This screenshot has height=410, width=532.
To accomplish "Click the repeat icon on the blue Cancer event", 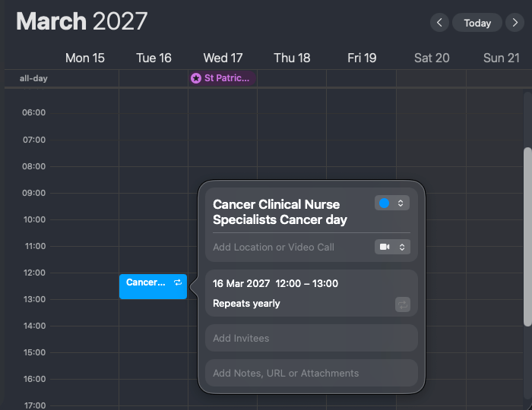I will (178, 282).
